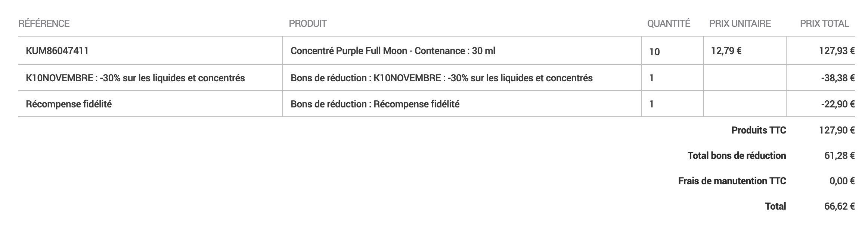Click the quantity 10 cell

654,51
